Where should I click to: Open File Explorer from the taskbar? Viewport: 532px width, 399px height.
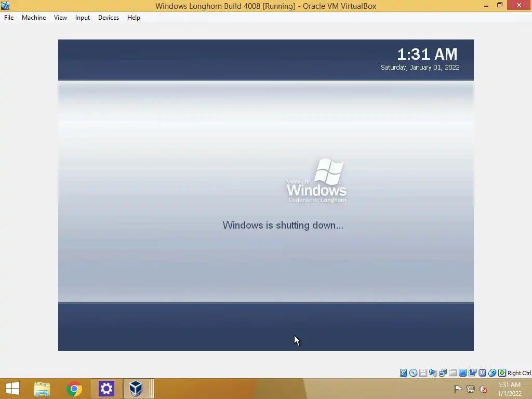pos(42,389)
